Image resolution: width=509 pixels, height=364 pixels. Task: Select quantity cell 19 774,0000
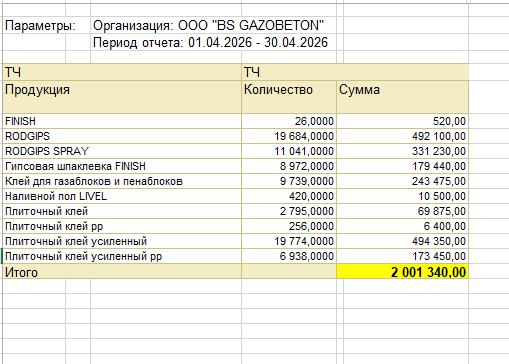(x=289, y=241)
